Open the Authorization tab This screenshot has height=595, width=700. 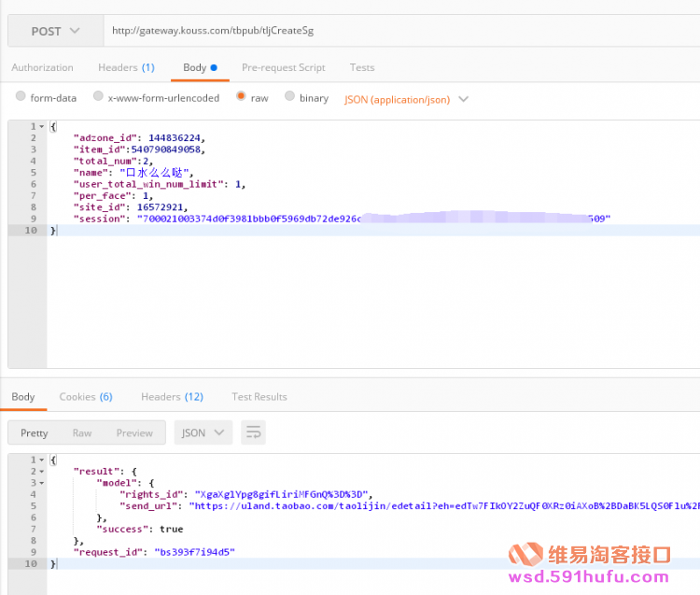(x=42, y=67)
